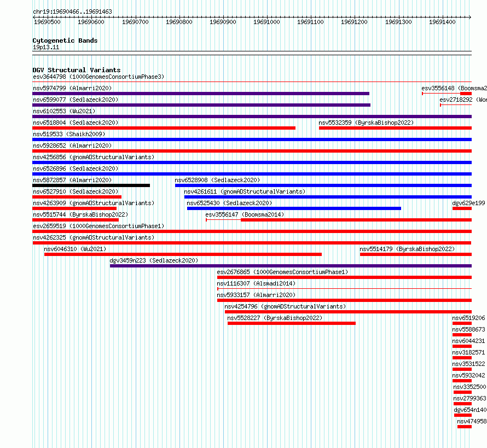The width and height of the screenshot is (487, 448).
Task: Open the nsv5932042 variant label
Action: pos(468,375)
